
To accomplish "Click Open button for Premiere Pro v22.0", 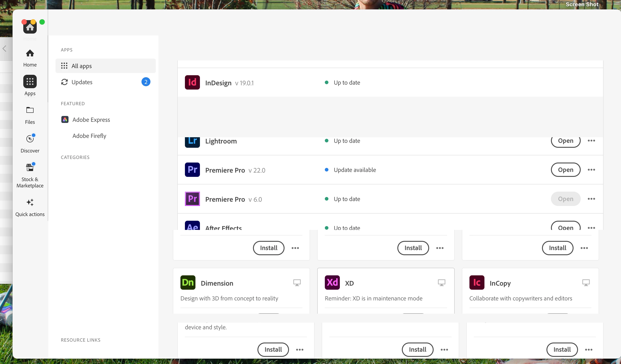I will click(x=565, y=170).
